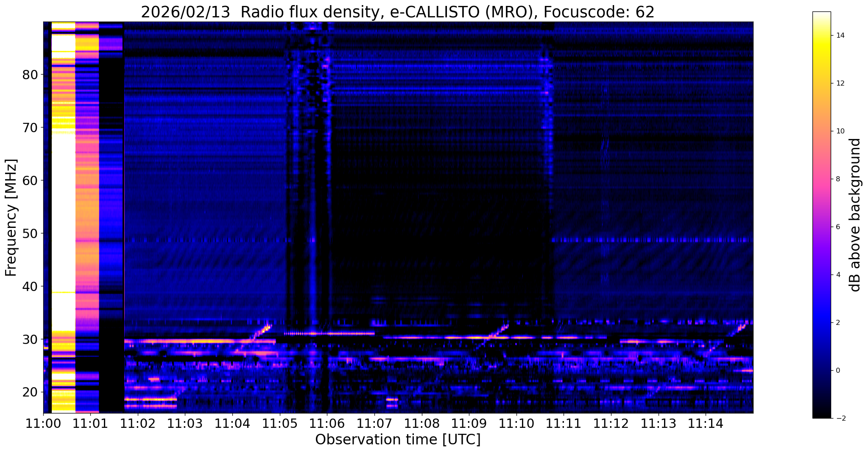This screenshot has height=452, width=868.
Task: Click the 2026/02/13 date in the title
Action: point(186,12)
